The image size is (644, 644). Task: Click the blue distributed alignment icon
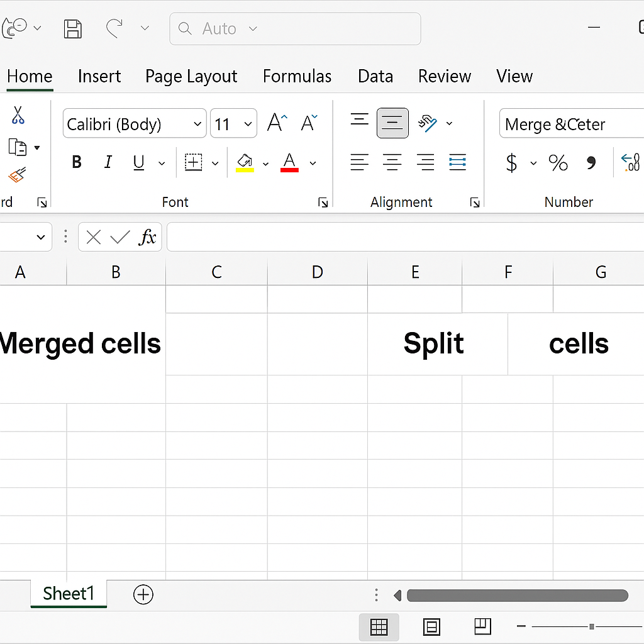point(458,162)
